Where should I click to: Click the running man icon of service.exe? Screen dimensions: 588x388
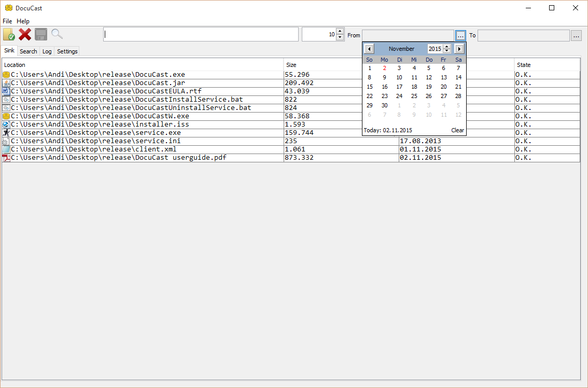[6, 132]
